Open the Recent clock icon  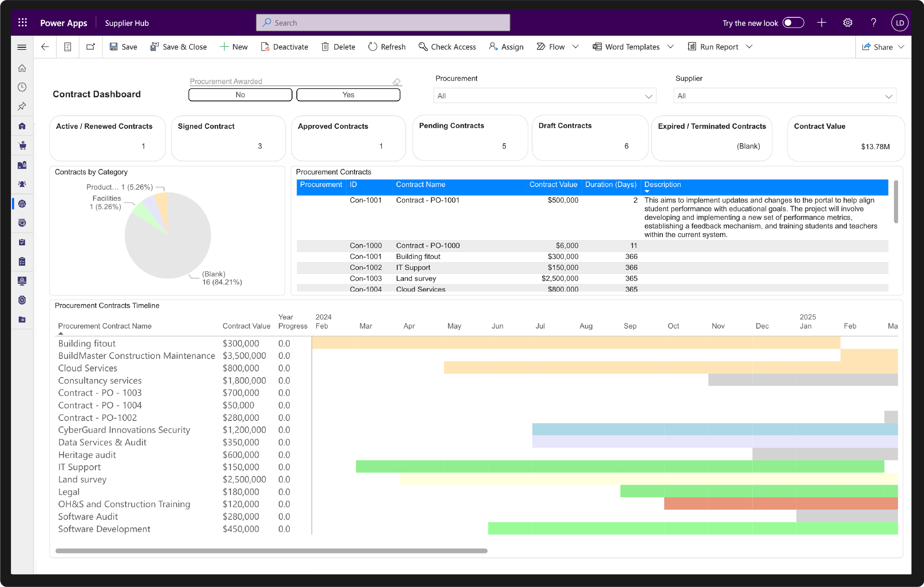[22, 87]
